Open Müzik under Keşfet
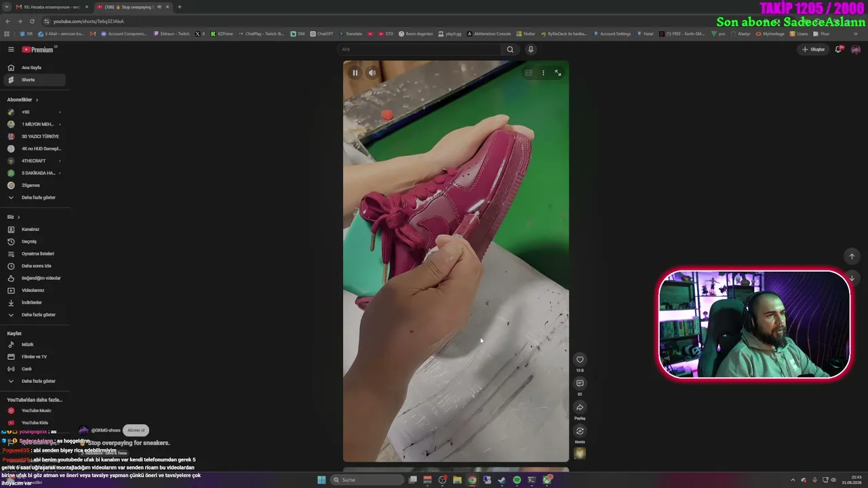Image resolution: width=868 pixels, height=488 pixels. pos(34,344)
